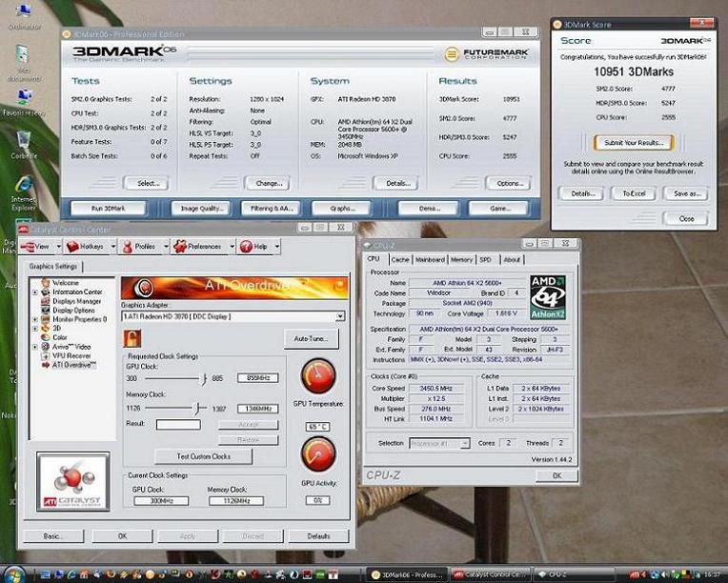Click the Help toolbar button in Catalyst
Viewport: 728px width, 583px height.
pyautogui.click(x=254, y=247)
